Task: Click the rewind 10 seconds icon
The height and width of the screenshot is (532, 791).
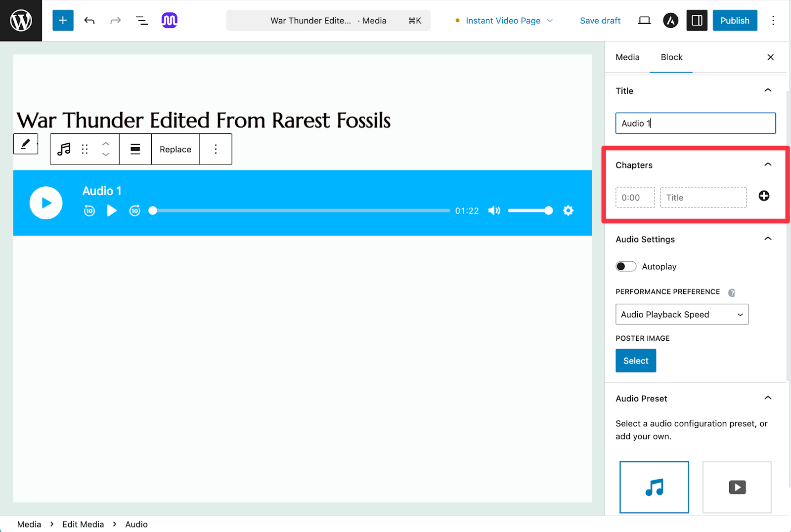Action: (89, 210)
